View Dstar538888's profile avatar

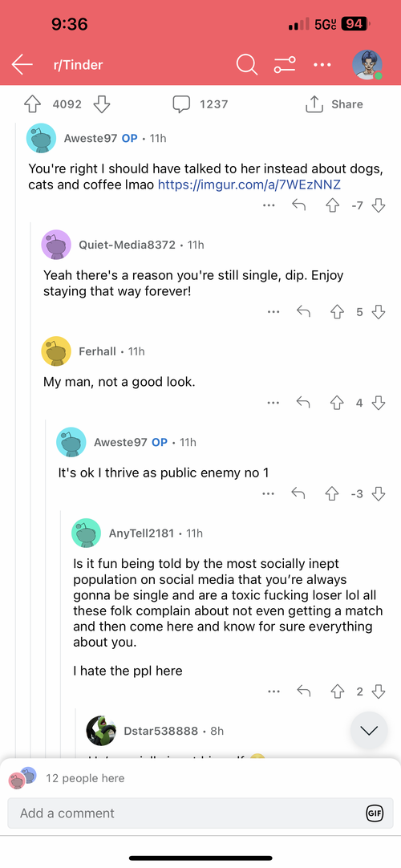pos(101,732)
